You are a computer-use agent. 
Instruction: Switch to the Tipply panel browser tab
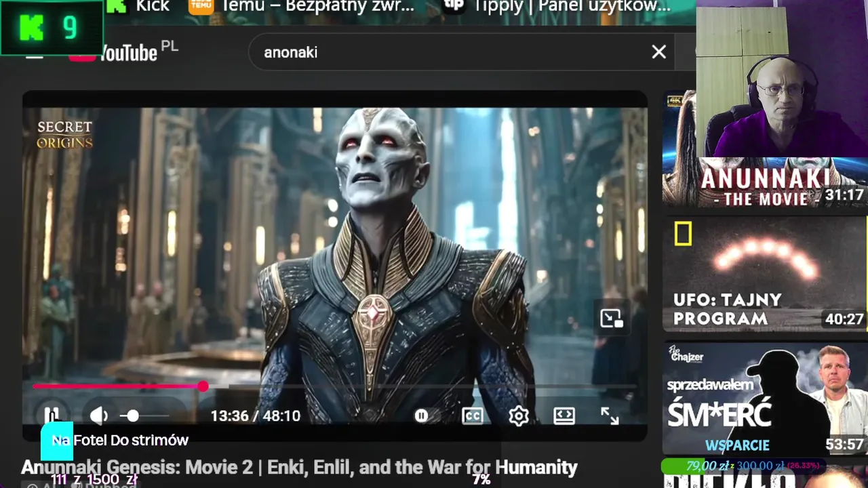(557, 7)
